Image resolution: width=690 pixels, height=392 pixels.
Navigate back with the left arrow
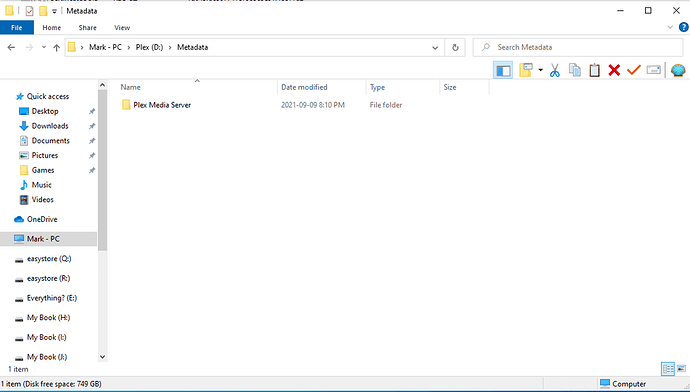coord(11,48)
